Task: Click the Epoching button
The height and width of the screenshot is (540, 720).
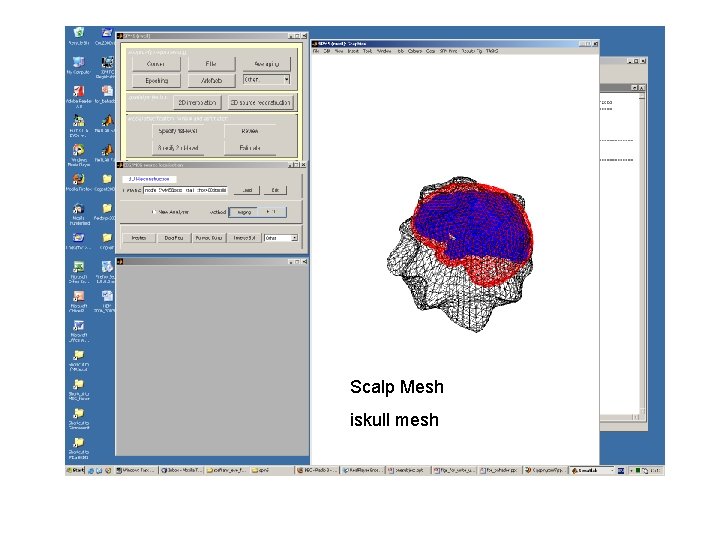Action: [156, 80]
